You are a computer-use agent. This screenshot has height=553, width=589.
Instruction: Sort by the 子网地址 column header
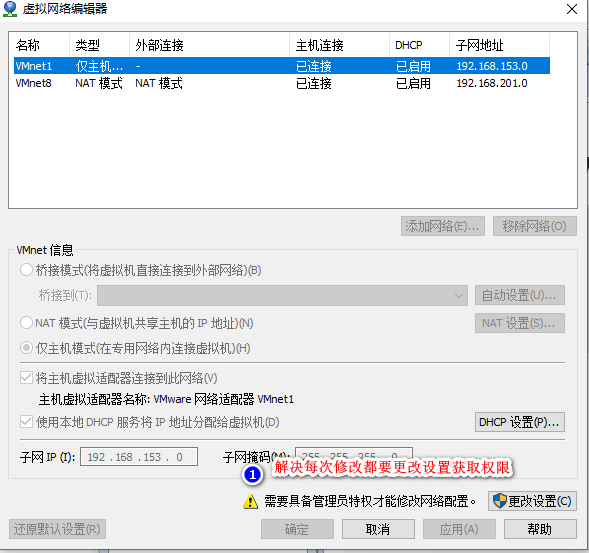(500, 45)
